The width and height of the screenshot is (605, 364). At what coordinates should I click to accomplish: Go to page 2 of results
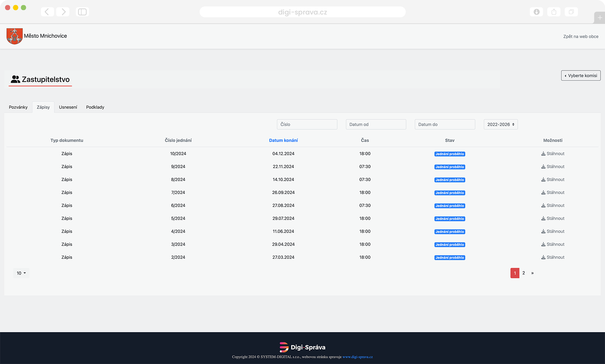[x=523, y=273]
